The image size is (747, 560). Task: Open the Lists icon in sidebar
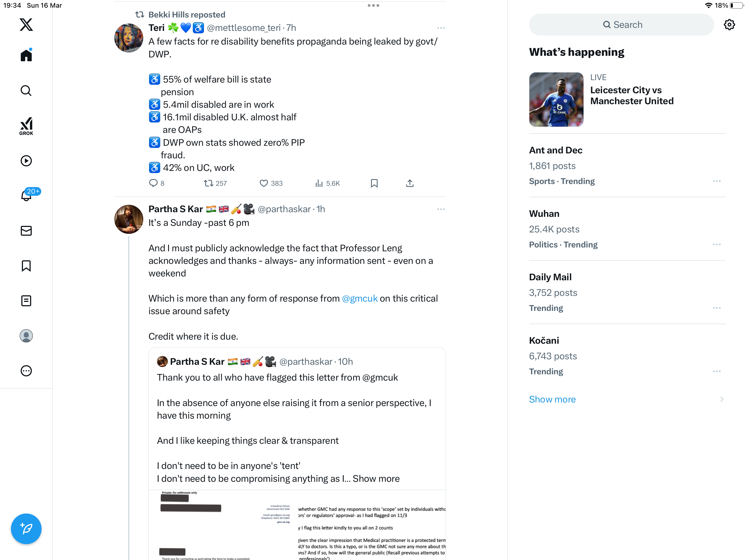(x=26, y=301)
